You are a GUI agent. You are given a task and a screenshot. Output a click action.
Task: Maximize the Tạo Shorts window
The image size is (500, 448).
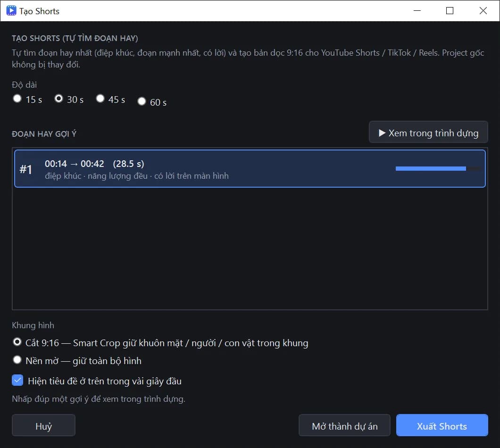(450, 10)
